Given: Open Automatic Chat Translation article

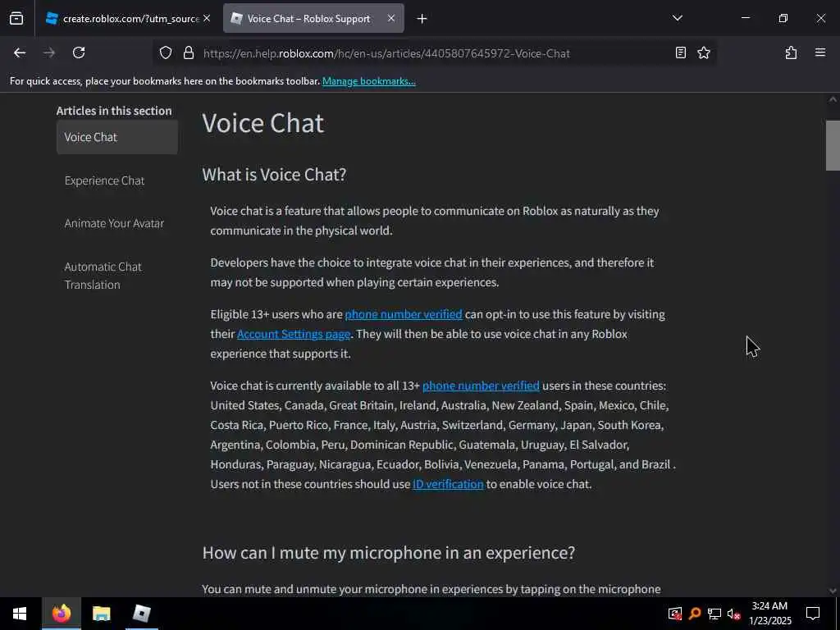Looking at the screenshot, I should click(x=103, y=276).
